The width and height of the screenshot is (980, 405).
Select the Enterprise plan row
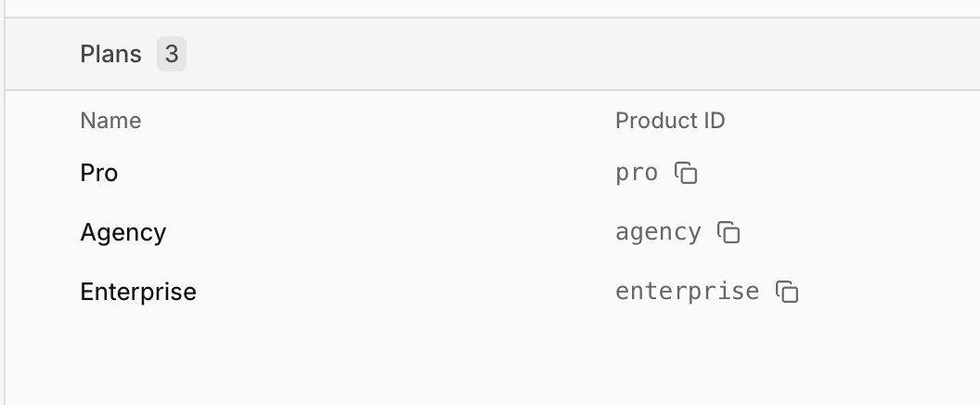tap(371, 292)
